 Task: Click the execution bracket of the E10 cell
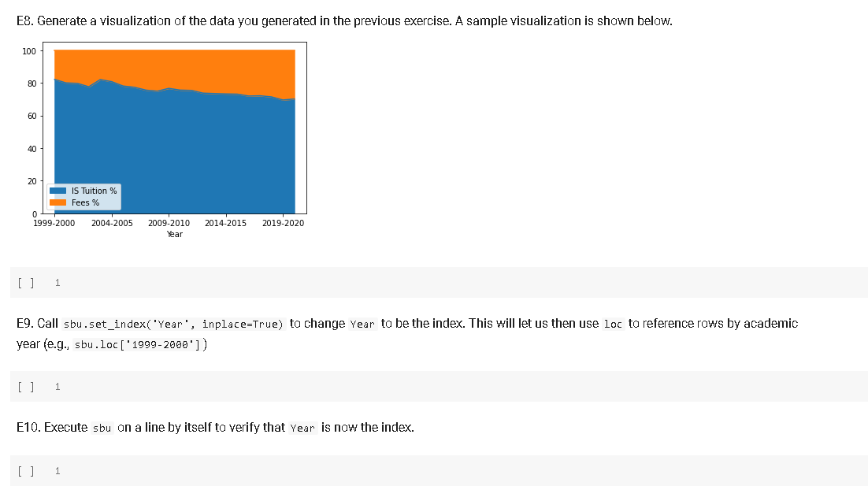[25, 470]
